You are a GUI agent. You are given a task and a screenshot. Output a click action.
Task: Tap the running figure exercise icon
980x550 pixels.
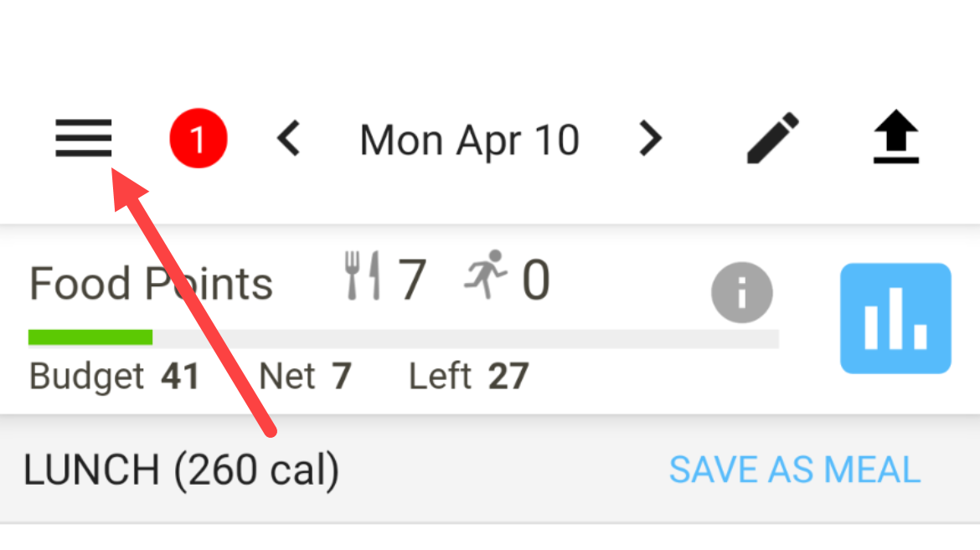pos(486,275)
